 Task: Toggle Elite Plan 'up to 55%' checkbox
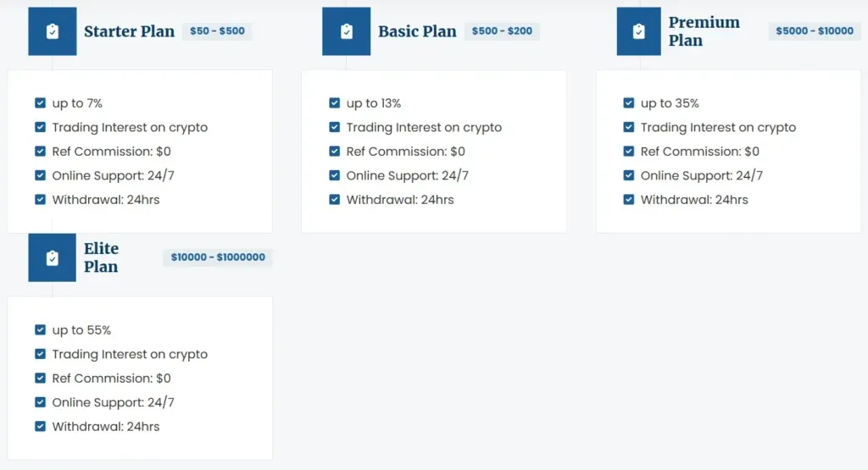coord(41,330)
